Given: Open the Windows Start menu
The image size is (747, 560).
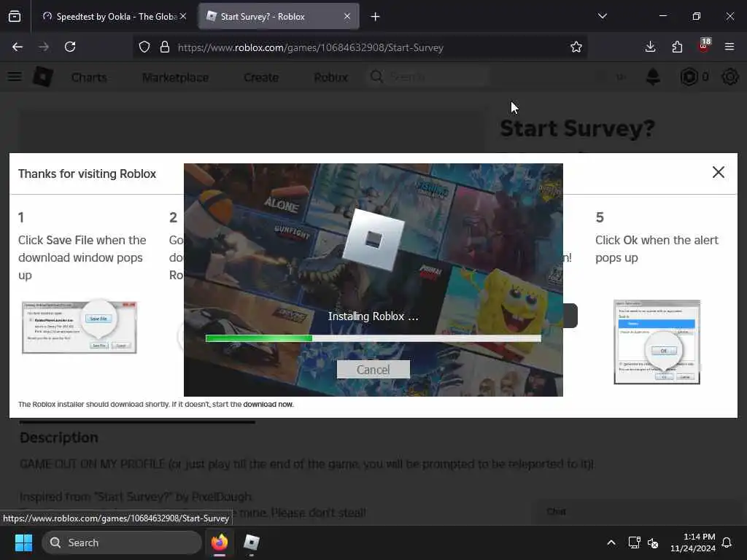Looking at the screenshot, I should [23, 542].
